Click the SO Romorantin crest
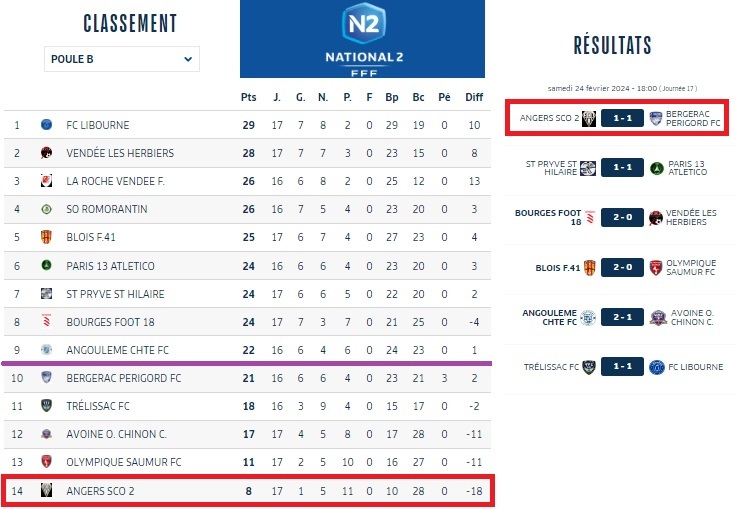This screenshot has width=736, height=509. 46,209
